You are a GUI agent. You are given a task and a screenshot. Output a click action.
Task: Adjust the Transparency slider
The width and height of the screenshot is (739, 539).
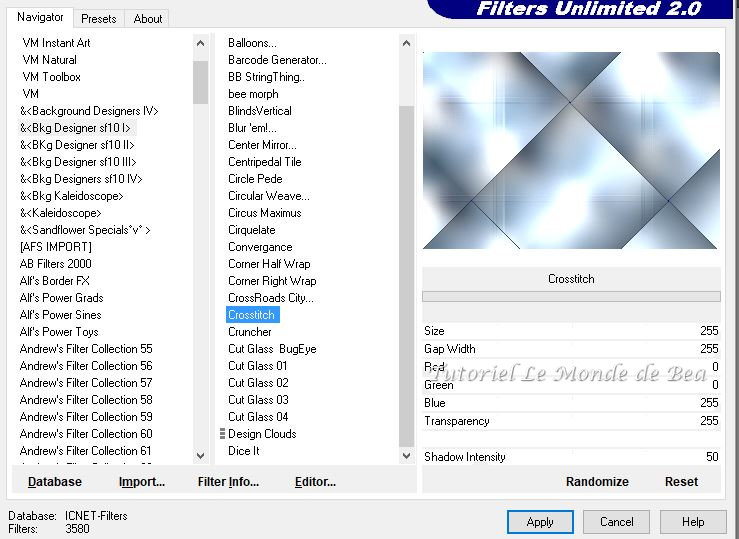pyautogui.click(x=571, y=421)
